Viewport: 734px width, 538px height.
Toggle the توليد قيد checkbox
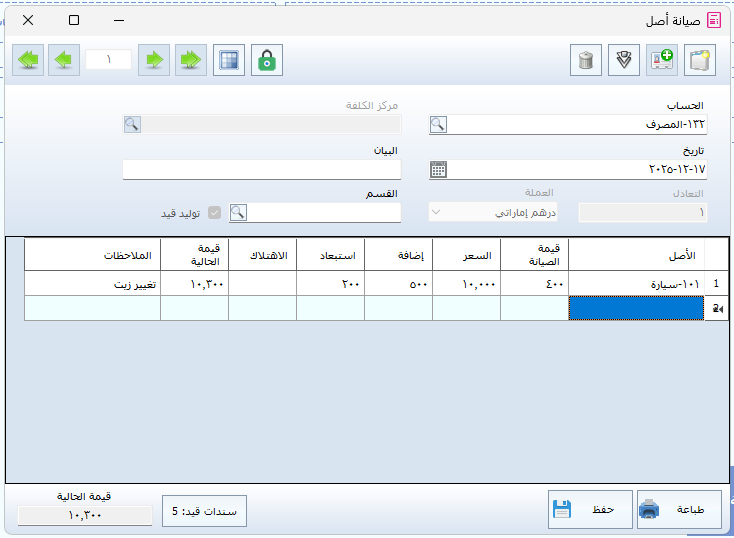[x=213, y=213]
